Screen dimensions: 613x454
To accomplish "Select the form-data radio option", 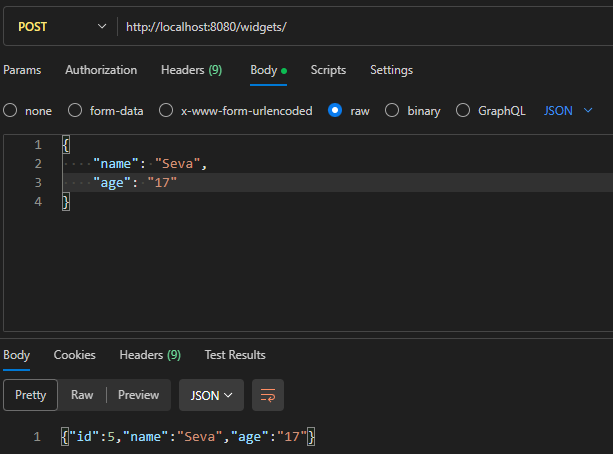I will 75,111.
